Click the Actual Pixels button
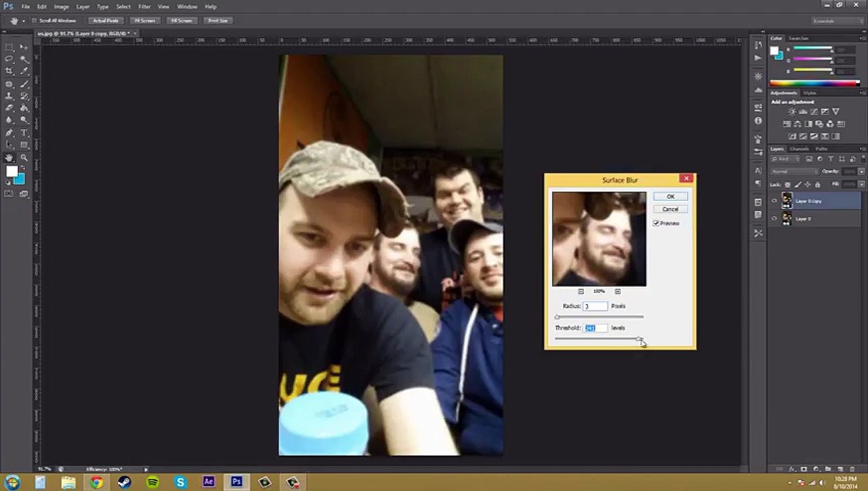This screenshot has width=868, height=491. coord(106,20)
